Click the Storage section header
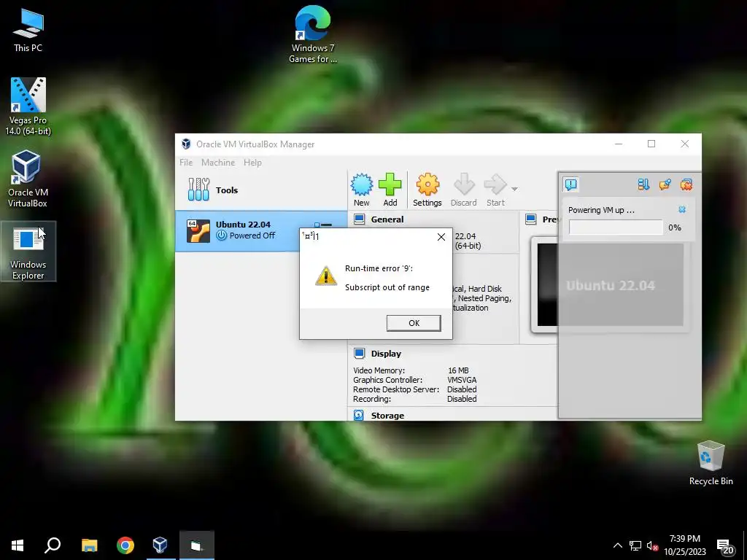Screen dimensions: 747x560 387,416
